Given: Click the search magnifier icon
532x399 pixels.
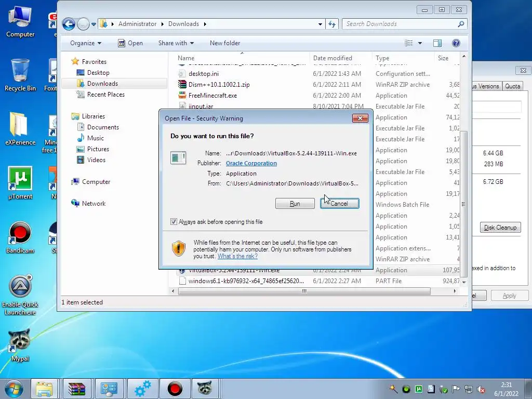Looking at the screenshot, I should click(x=461, y=24).
